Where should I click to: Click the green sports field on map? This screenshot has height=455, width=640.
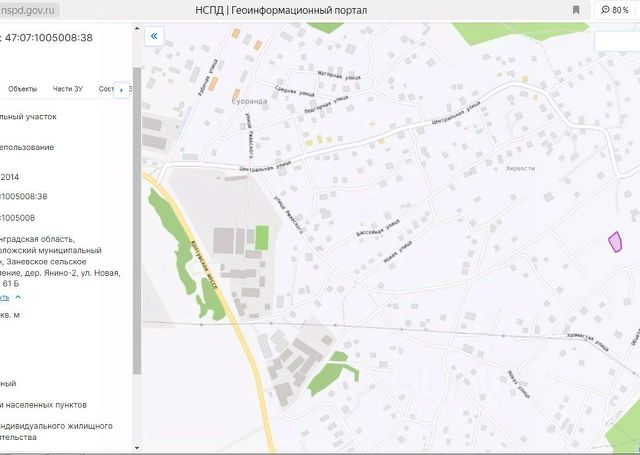pyautogui.click(x=262, y=238)
